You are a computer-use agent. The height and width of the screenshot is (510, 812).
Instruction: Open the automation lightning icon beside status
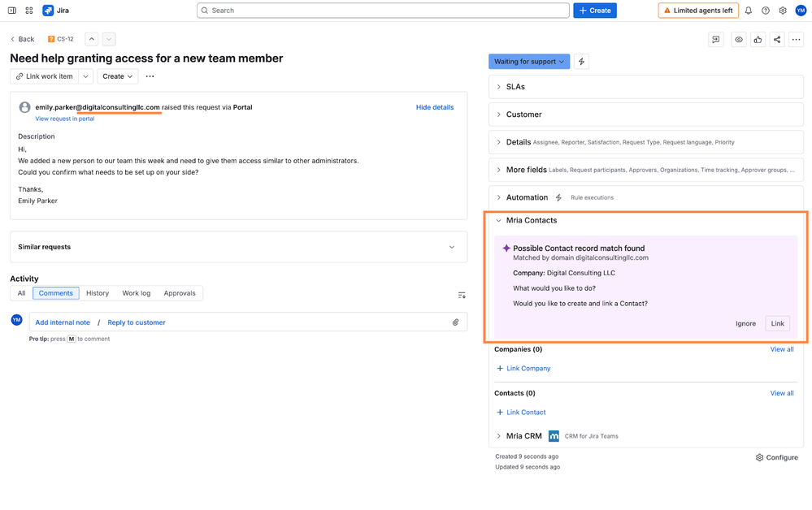point(581,62)
